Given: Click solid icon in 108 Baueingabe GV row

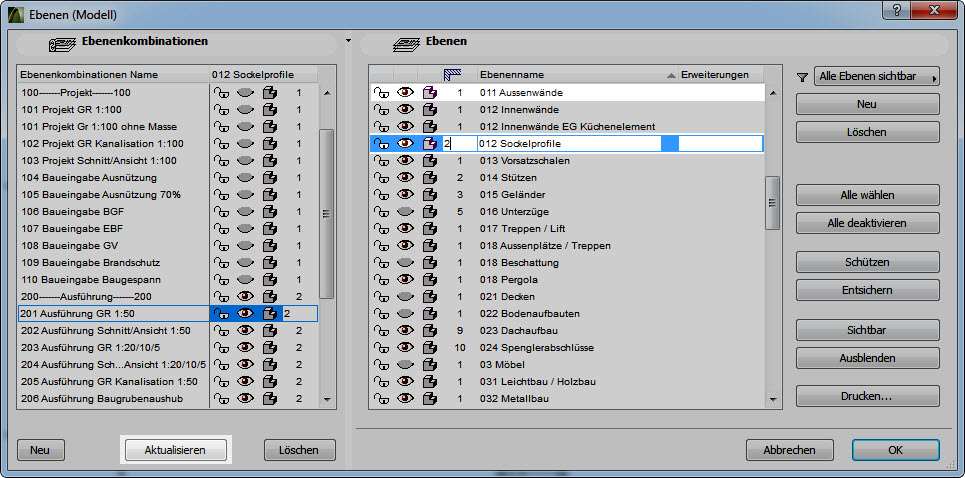Looking at the screenshot, I should click(x=270, y=245).
